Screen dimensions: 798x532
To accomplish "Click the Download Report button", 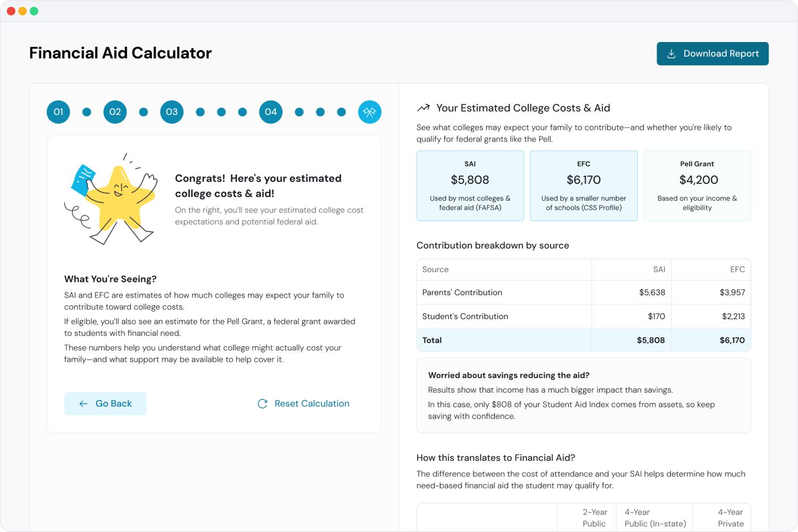I will tap(713, 54).
